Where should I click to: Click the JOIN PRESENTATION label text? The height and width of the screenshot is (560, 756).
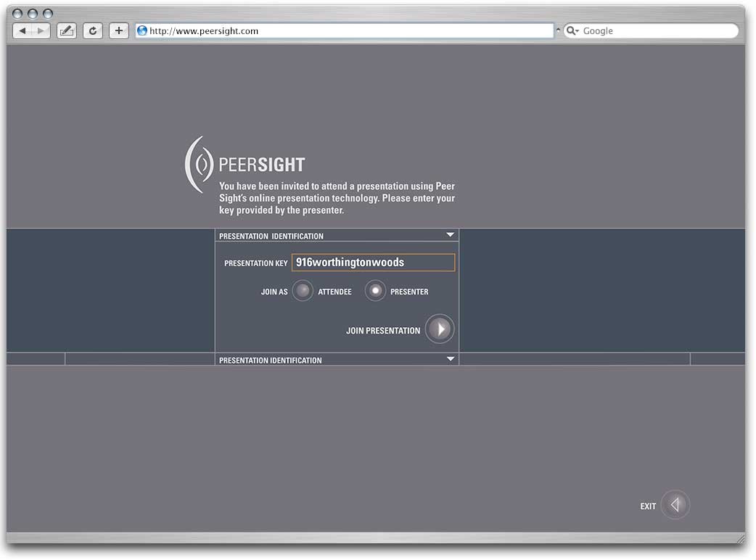383,331
